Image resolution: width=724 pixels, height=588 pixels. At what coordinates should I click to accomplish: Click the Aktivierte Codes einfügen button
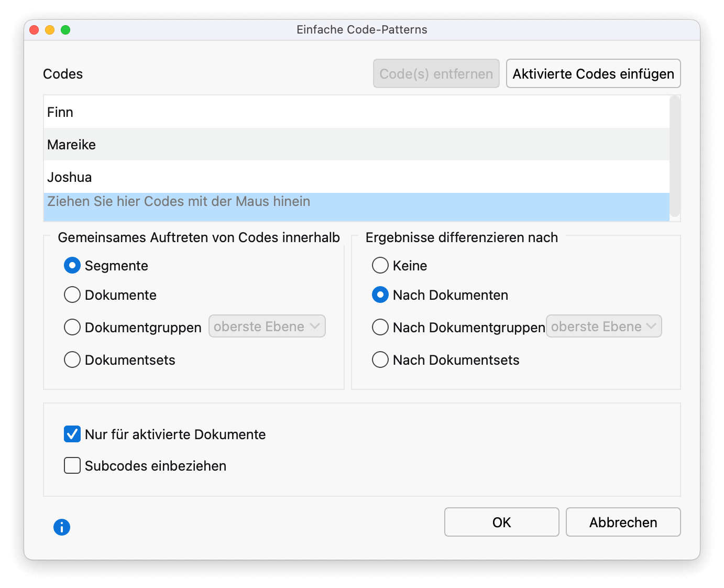(x=593, y=74)
